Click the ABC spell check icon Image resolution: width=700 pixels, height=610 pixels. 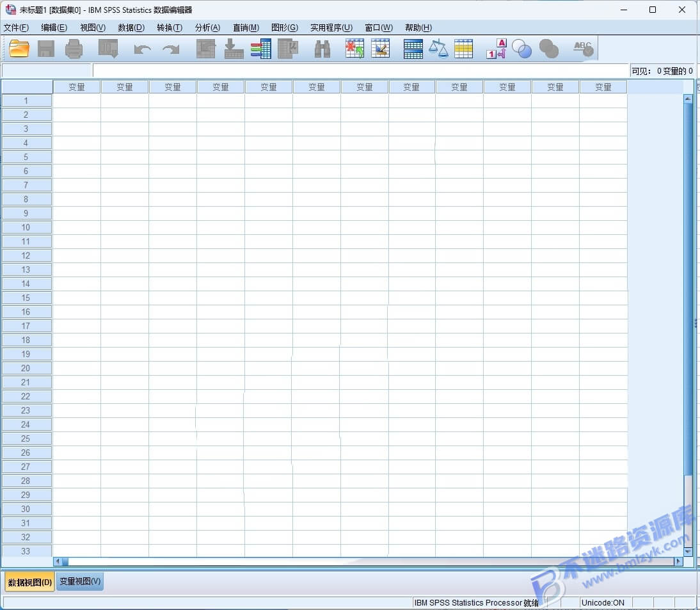(x=584, y=49)
